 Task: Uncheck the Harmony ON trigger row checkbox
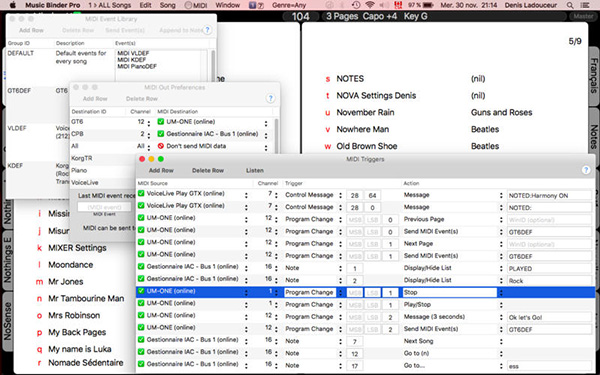[x=141, y=194]
